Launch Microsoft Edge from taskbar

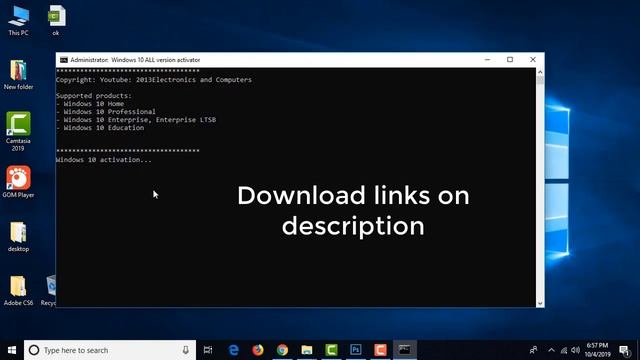(x=233, y=350)
